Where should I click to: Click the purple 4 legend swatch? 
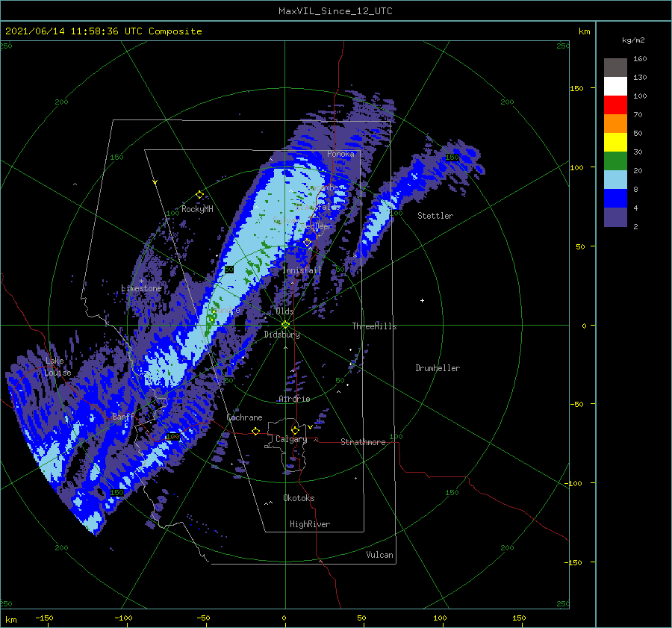pos(615,217)
